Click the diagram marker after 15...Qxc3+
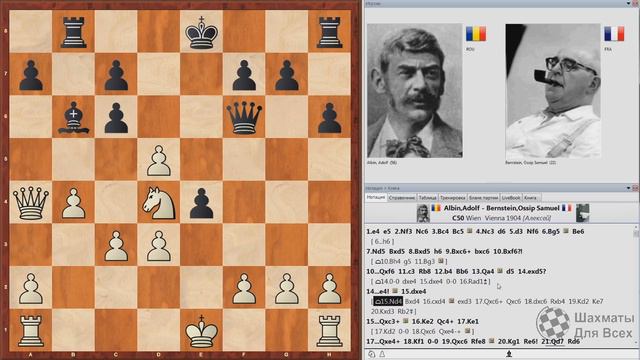Viewport: 640px width, 360px height. [405, 321]
